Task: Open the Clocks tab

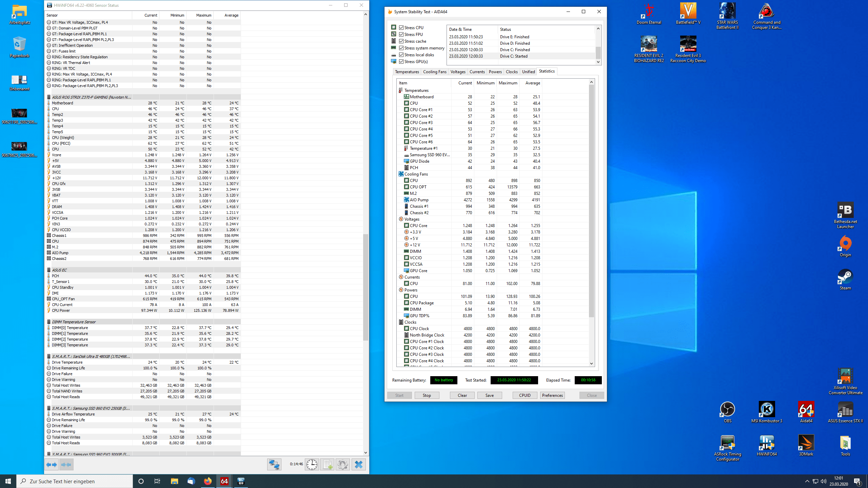Action: pos(512,72)
